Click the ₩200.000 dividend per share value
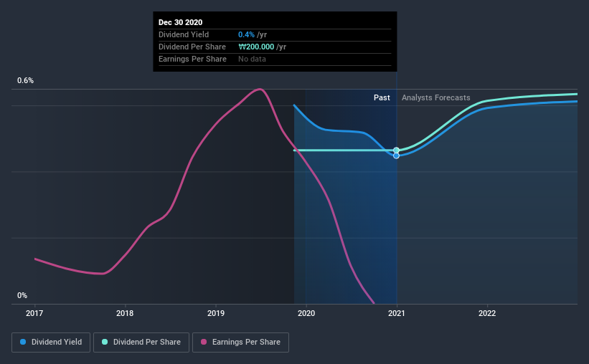589x364 pixels. 256,47
